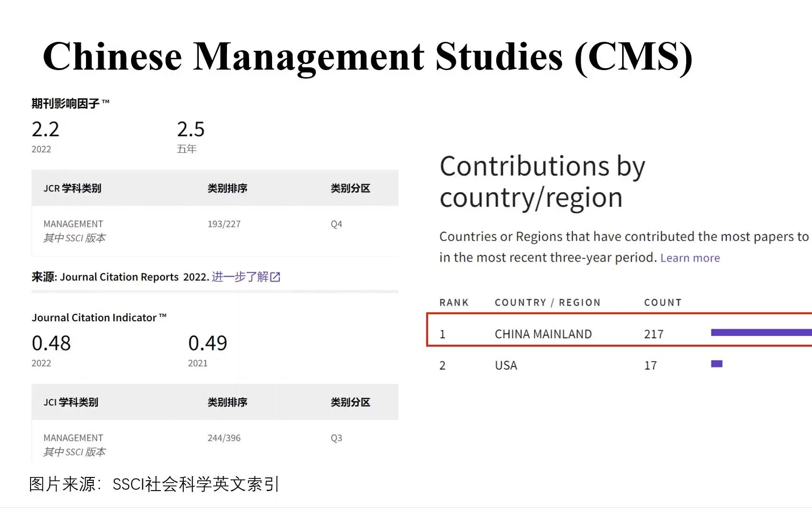This screenshot has height=508, width=812.
Task: Click the 2021 label under 0.49
Action: (198, 363)
